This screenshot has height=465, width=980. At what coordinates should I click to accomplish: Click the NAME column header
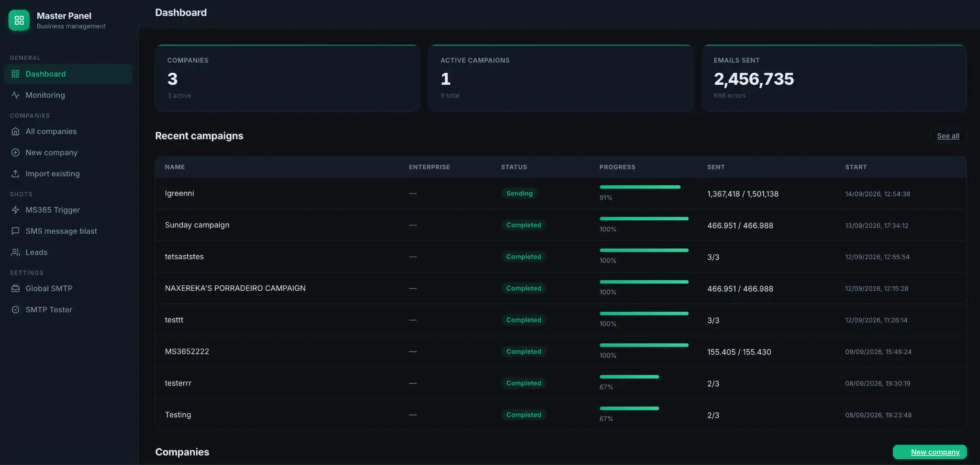coord(175,167)
